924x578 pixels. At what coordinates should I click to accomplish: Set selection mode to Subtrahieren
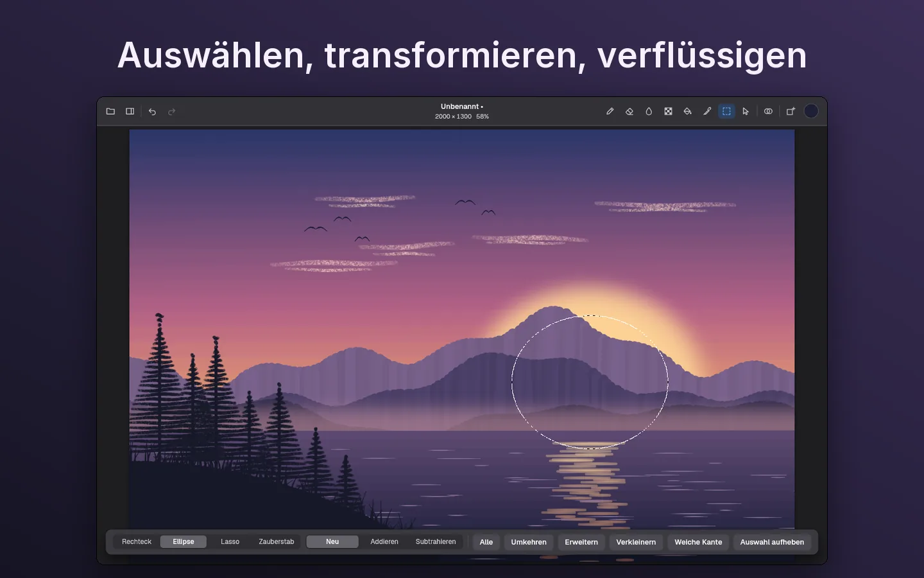point(436,542)
